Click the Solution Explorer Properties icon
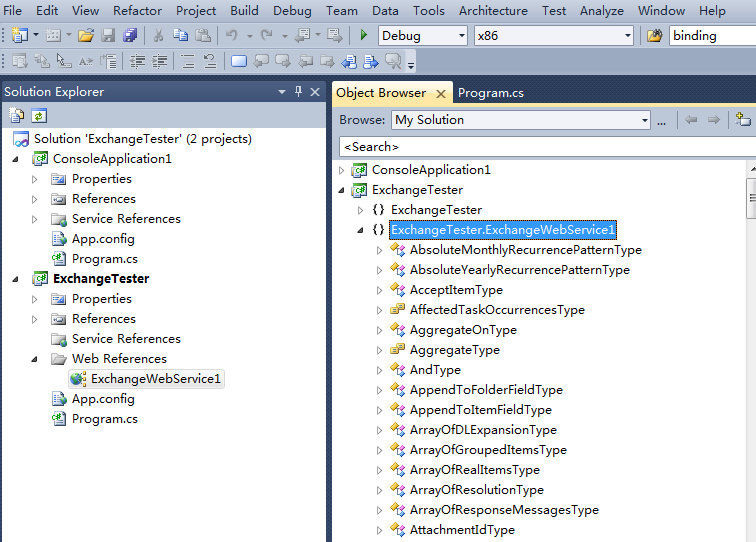 (17, 116)
